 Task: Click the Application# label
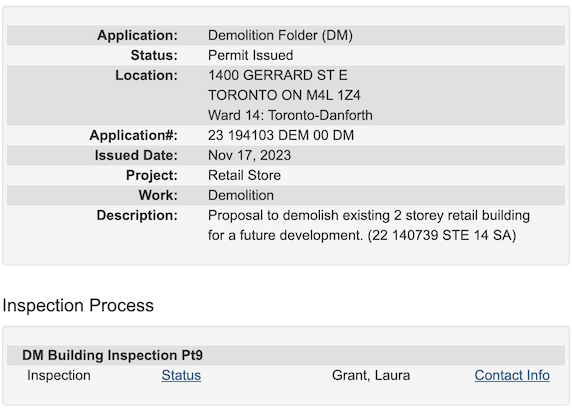tap(134, 135)
